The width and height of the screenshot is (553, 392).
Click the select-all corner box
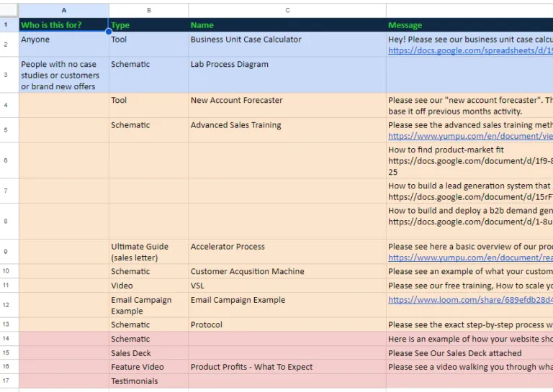coord(9,10)
